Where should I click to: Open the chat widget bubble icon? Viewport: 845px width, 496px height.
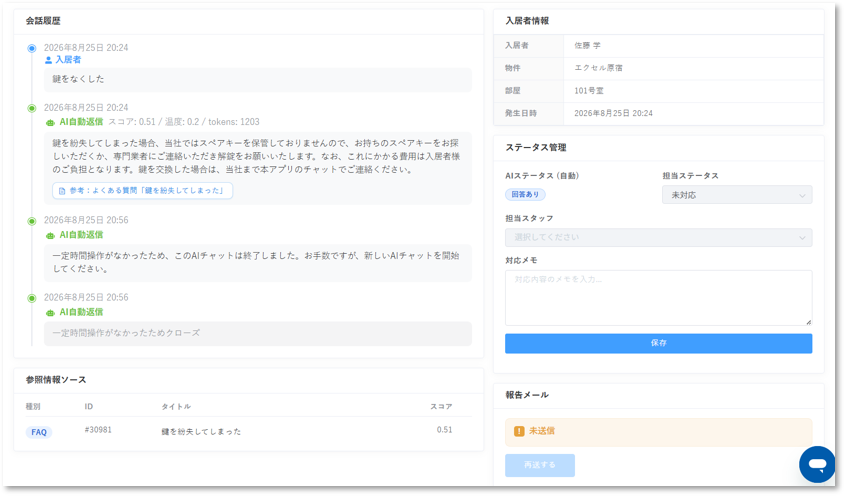(817, 464)
